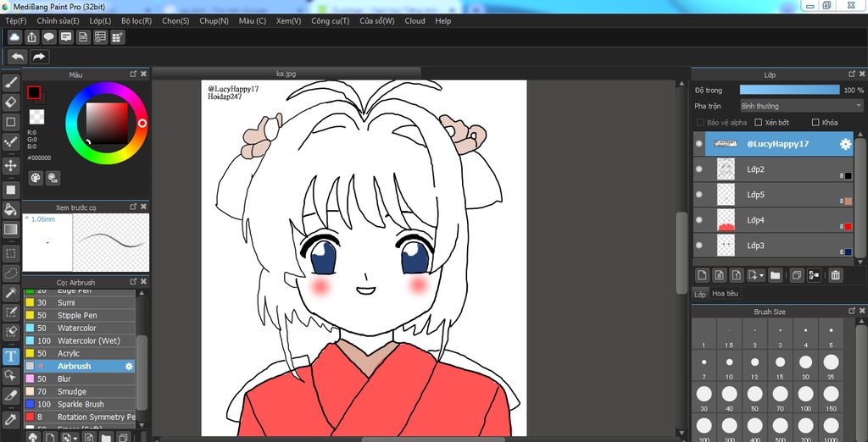Click the speech bubble icon in top toolbar

tap(48, 37)
